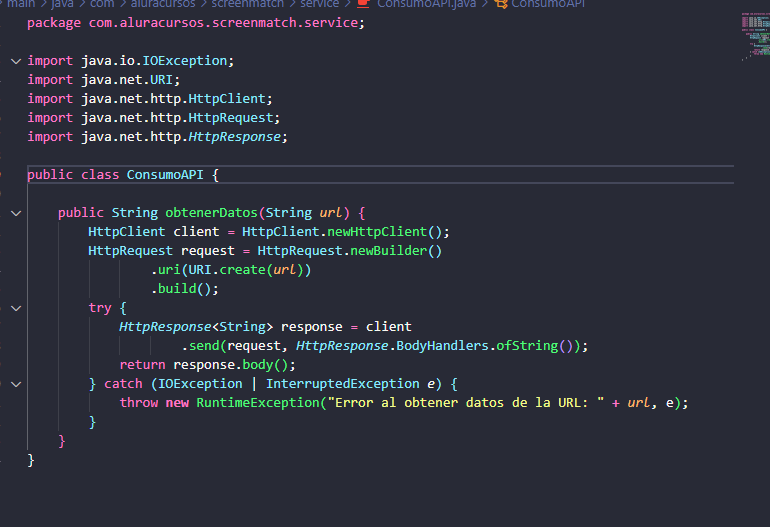Click the try keyword
Image resolution: width=770 pixels, height=527 pixels.
pyautogui.click(x=100, y=308)
